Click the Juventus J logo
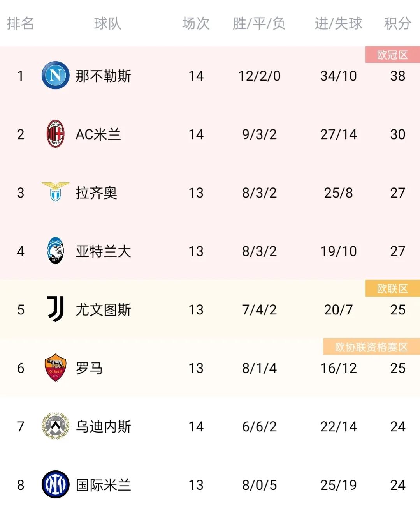This screenshot has width=420, height=514. point(56,309)
